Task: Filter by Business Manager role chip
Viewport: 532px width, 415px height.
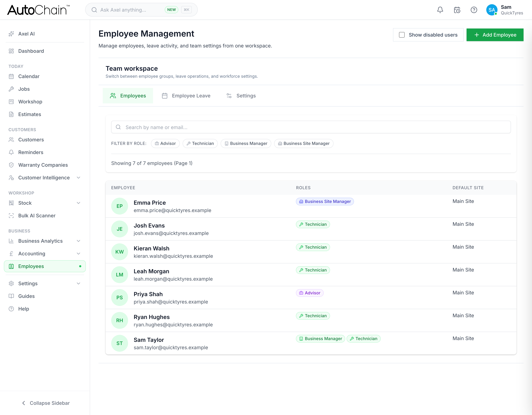Action: click(246, 143)
